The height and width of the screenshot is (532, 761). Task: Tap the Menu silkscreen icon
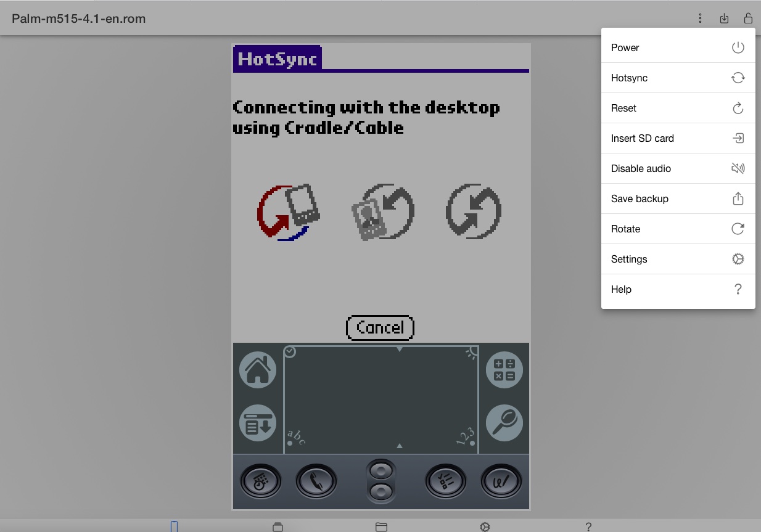pos(258,423)
